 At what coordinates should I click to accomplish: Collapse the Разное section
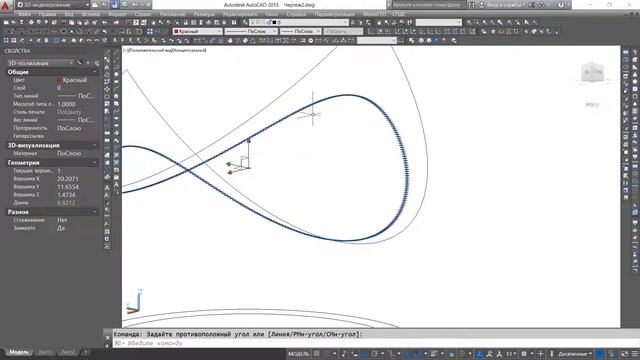pyautogui.click(x=94, y=212)
